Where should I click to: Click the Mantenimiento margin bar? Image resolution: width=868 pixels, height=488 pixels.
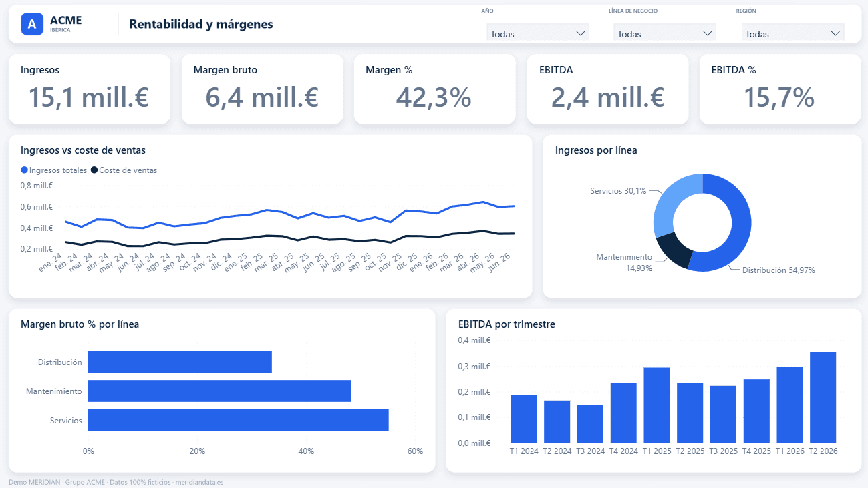point(219,391)
